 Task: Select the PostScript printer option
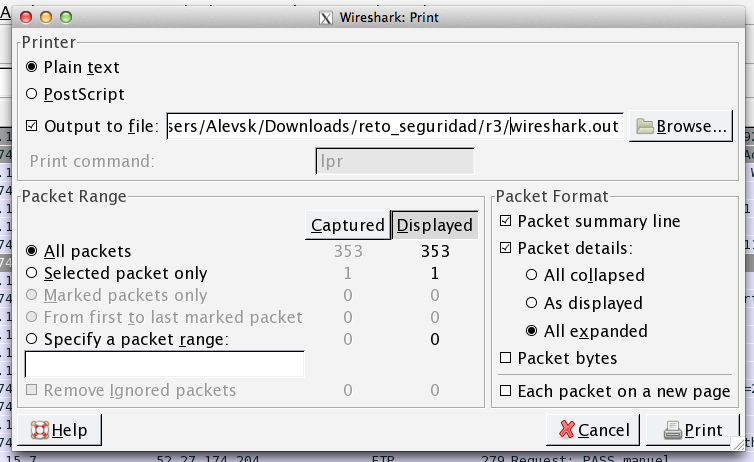point(32,94)
